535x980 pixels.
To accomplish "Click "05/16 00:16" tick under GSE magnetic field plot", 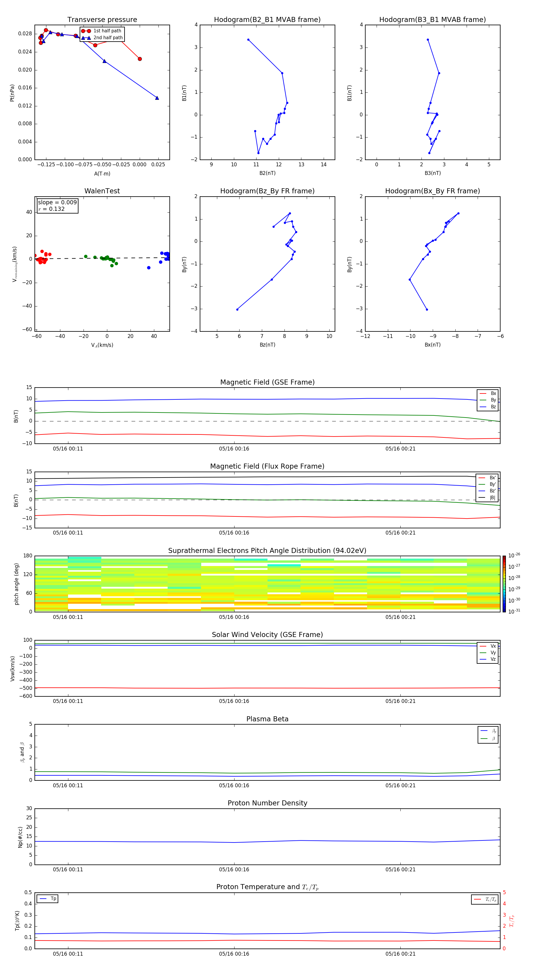I will pos(234,449).
